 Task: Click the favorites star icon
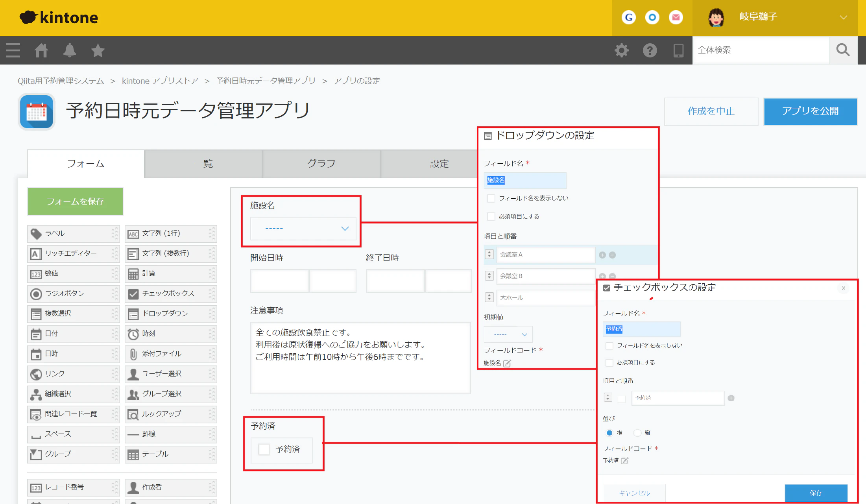98,50
